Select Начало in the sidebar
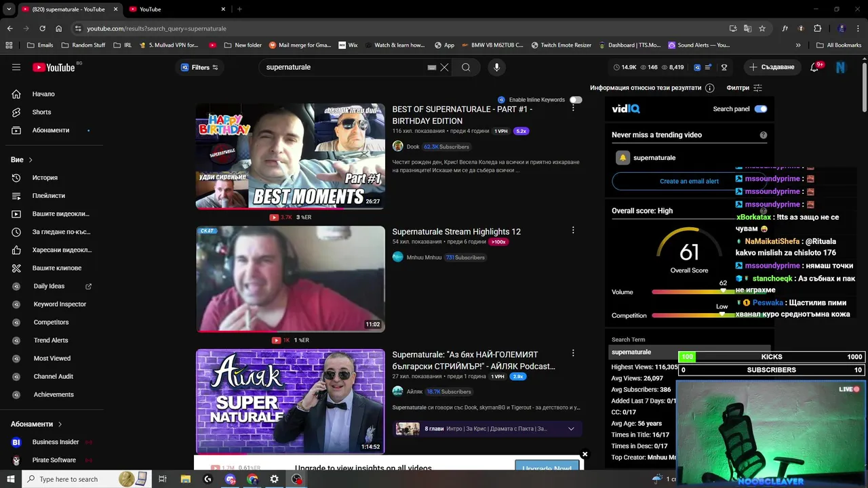 click(x=43, y=94)
